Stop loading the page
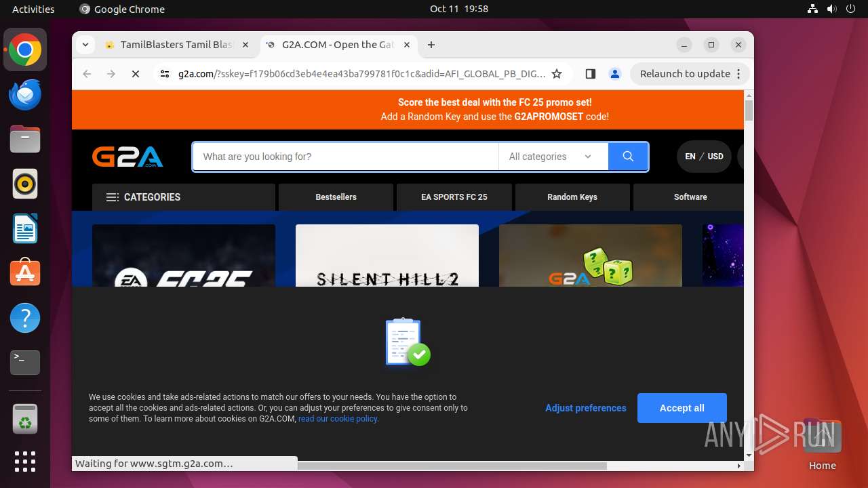This screenshot has width=868, height=488. tap(136, 74)
